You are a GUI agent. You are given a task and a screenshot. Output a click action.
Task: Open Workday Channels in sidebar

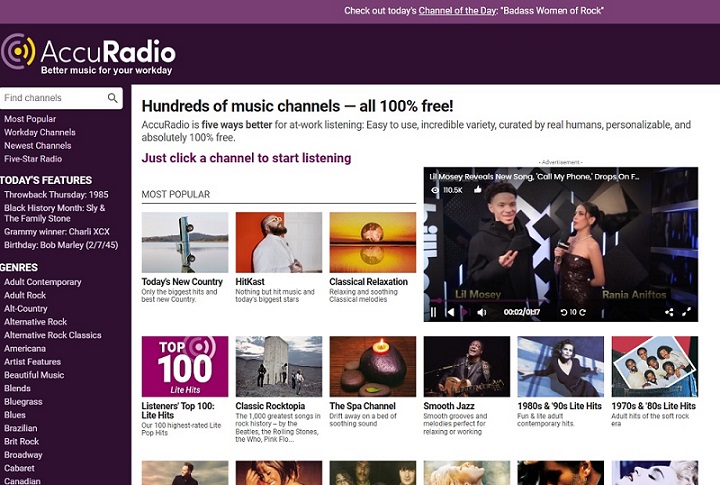click(39, 132)
